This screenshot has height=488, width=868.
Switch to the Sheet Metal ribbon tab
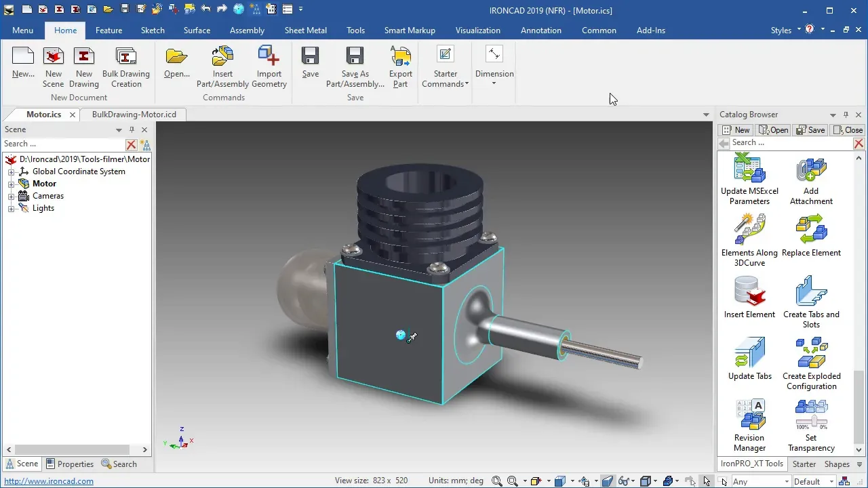[305, 30]
